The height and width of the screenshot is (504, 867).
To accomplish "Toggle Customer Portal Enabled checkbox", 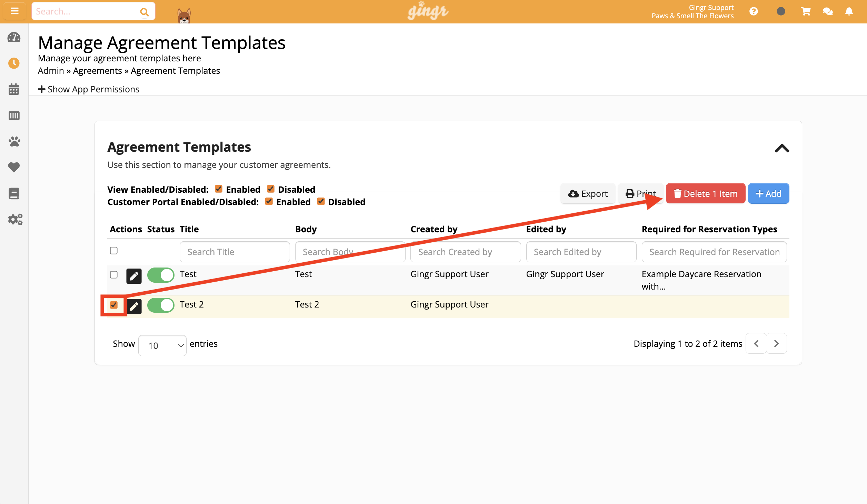I will pyautogui.click(x=269, y=201).
